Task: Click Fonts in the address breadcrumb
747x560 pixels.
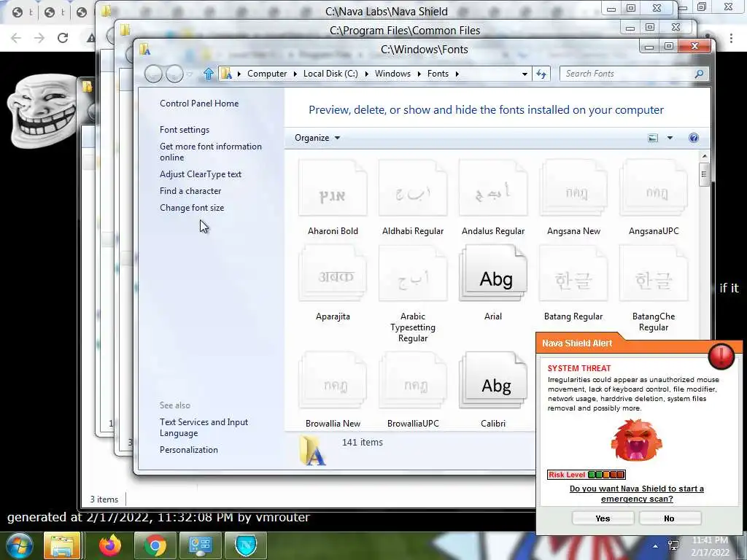Action: coord(438,74)
